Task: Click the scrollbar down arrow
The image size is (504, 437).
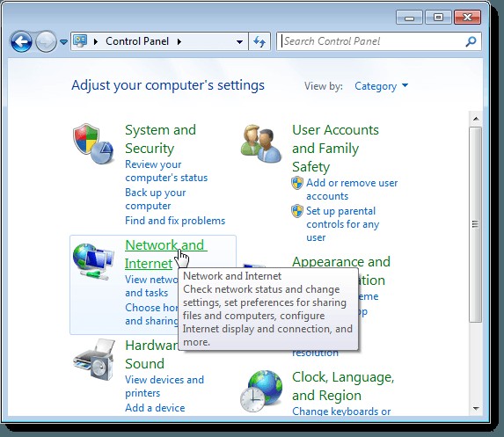Action: (476, 408)
